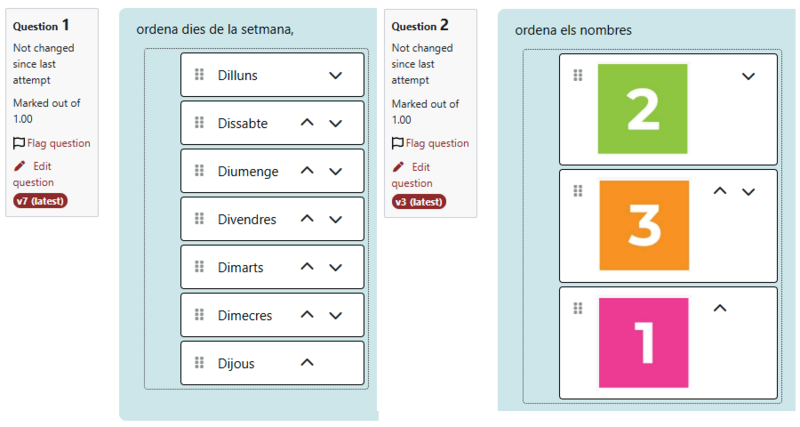Screen dimensions: 800x427
Task: Click the green number 2 image
Action: pos(642,109)
